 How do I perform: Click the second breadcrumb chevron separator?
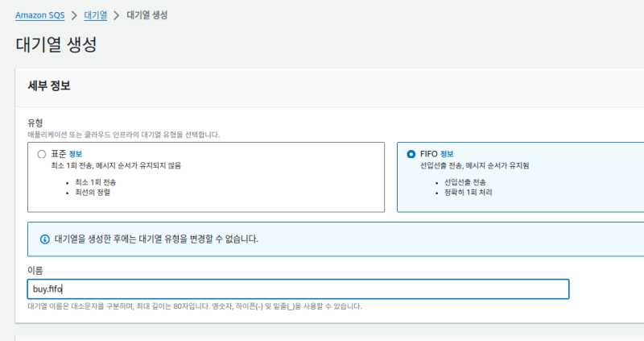118,15
